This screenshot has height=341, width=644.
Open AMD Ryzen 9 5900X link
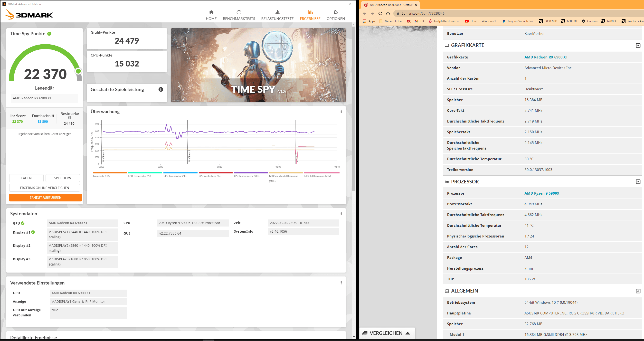click(x=542, y=193)
